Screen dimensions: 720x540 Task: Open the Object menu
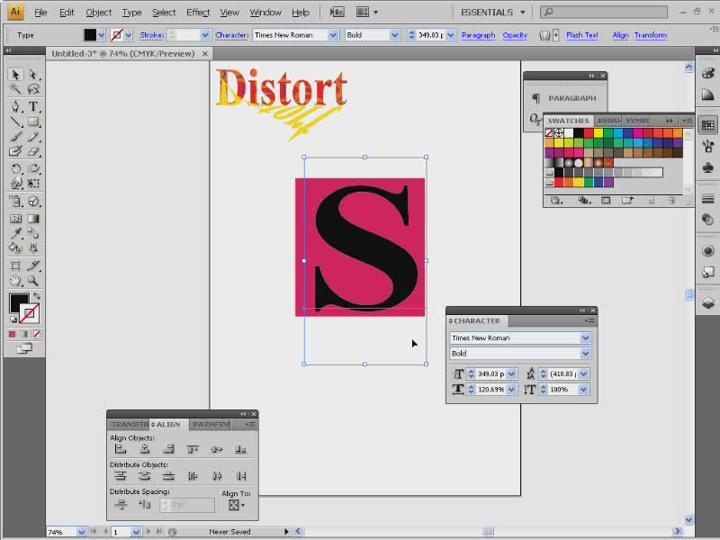pos(98,12)
